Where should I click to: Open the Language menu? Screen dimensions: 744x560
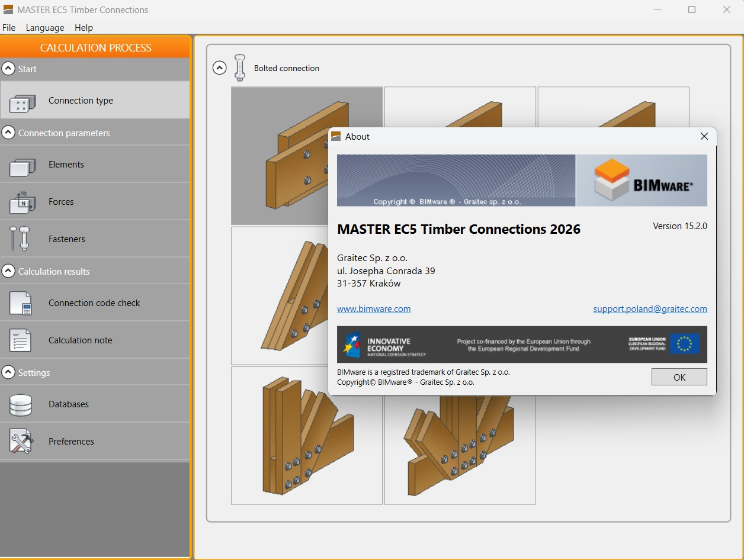pyautogui.click(x=44, y=28)
